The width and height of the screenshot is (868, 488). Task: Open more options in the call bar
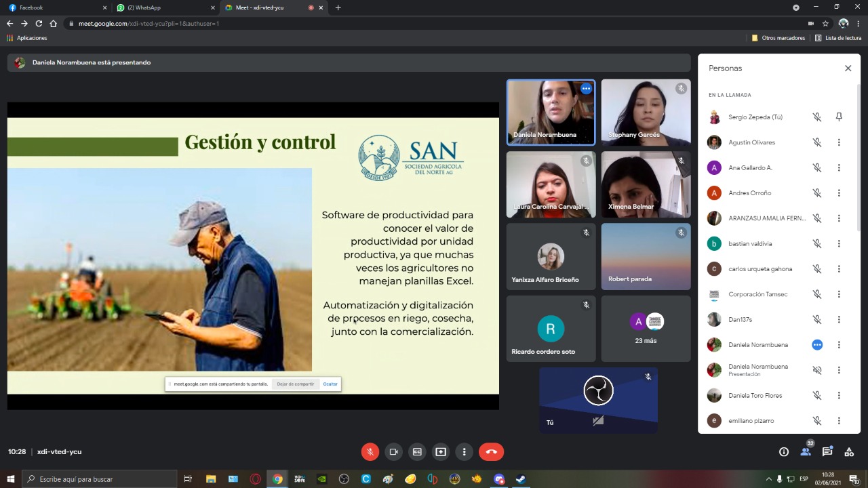pyautogui.click(x=465, y=452)
